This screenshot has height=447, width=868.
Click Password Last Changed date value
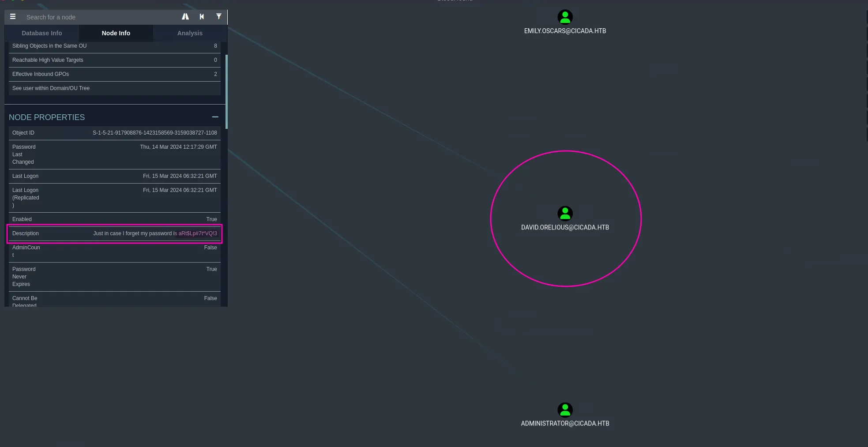(x=178, y=147)
